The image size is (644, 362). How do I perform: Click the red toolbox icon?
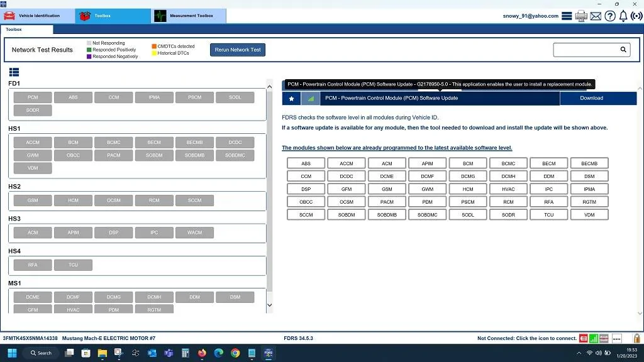click(x=85, y=16)
